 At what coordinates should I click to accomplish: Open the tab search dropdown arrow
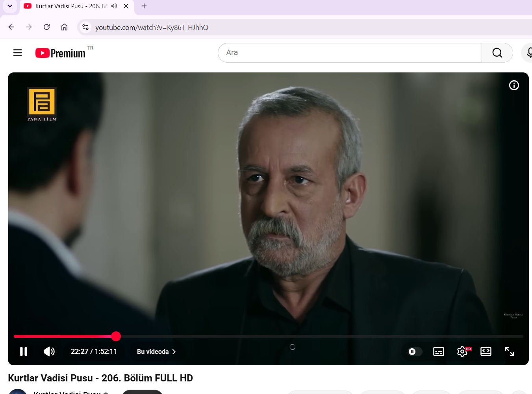[10, 6]
